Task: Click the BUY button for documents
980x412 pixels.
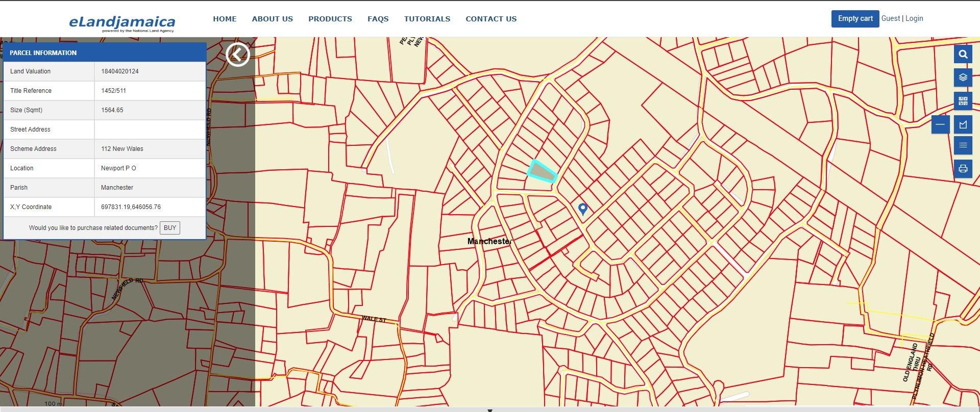Action: pos(169,228)
